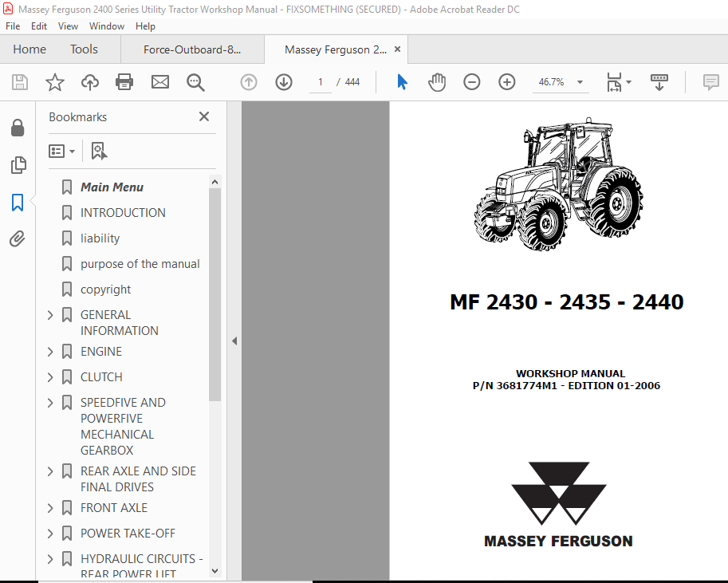
Task: Click bookmarks scrollbar down arrow
Action: [x=214, y=571]
